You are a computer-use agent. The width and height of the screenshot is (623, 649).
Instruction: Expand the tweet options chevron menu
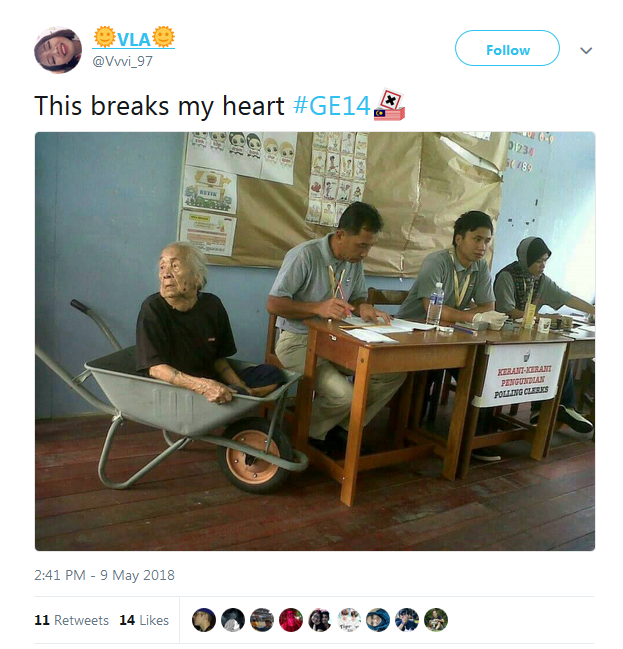[x=586, y=50]
